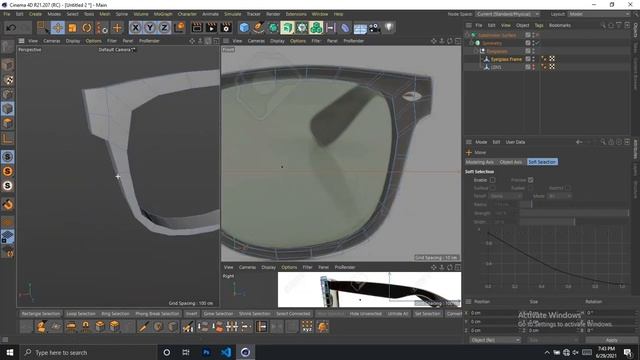Adjust the Strength slider

[574, 213]
